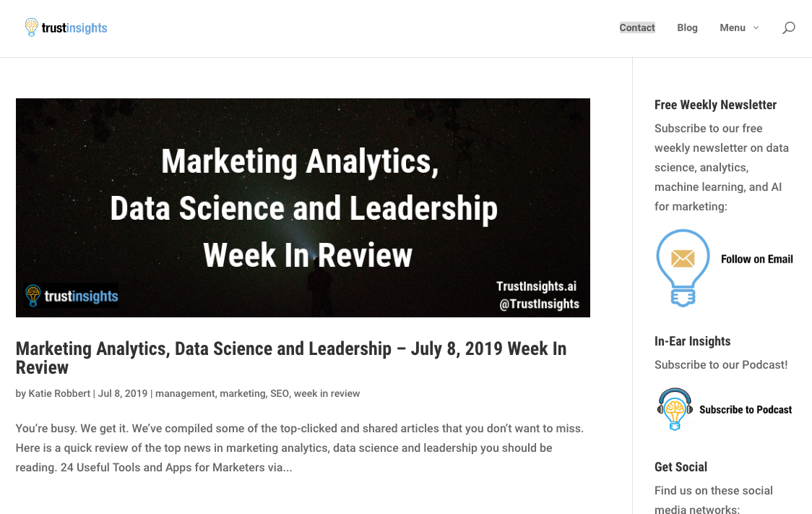
Task: Click the trustinsights logo inside banner image
Action: 72,296
